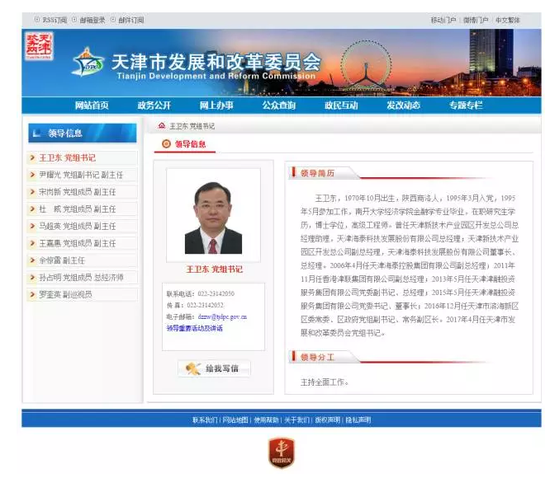Click the red 王卫东 党组书记 caption under photo
The image size is (550, 478).
point(214,269)
